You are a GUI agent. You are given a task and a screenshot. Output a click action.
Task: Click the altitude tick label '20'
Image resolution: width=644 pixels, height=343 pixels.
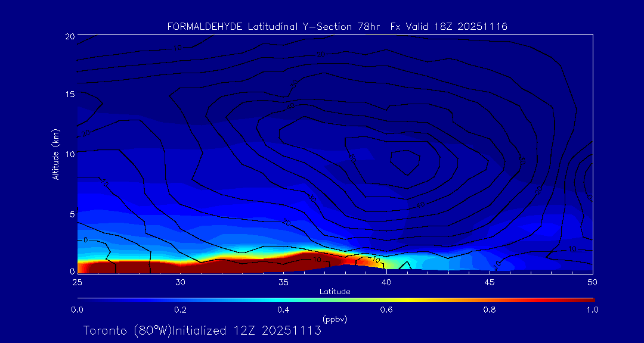click(69, 35)
